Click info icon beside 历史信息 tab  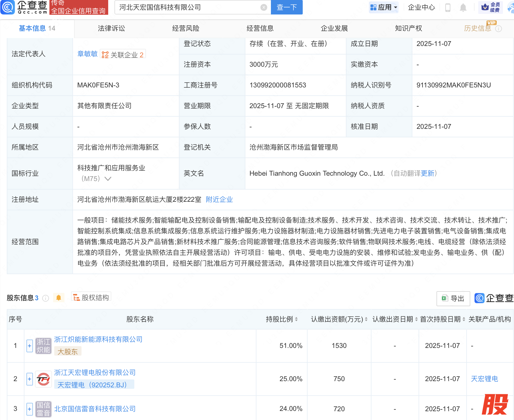click(499, 29)
